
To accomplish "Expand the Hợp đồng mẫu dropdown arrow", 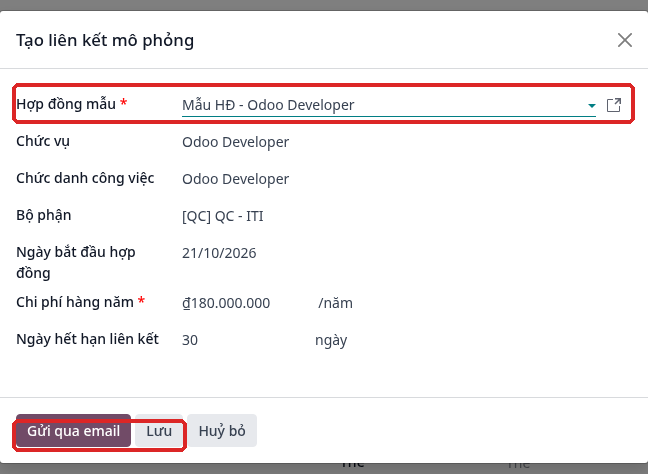I will (591, 106).
